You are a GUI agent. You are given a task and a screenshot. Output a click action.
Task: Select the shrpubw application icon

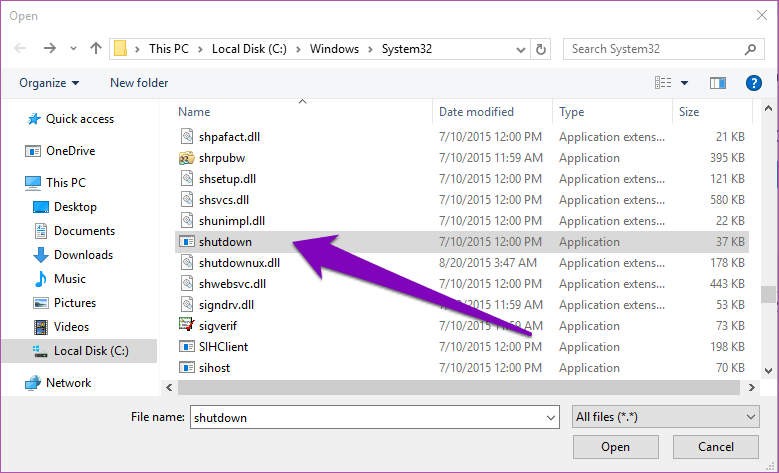(x=186, y=157)
